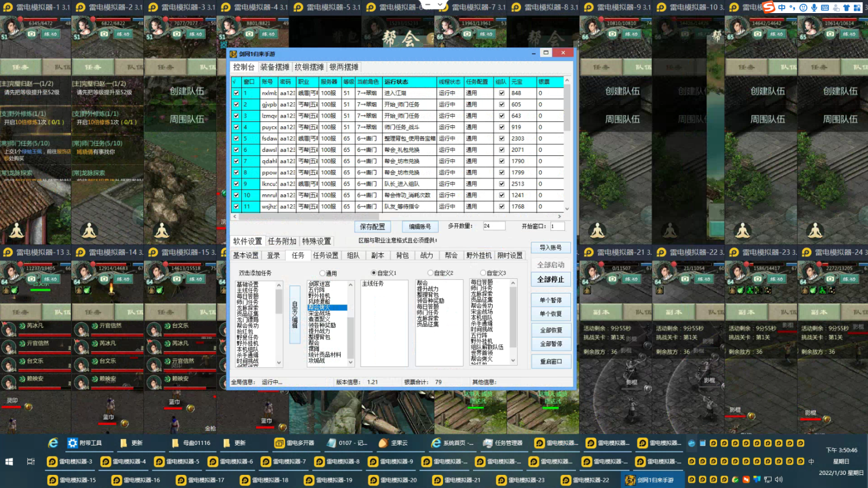Select 提升战力 in the 自定义2 list
Screen dimensions: 868x488
[428, 289]
